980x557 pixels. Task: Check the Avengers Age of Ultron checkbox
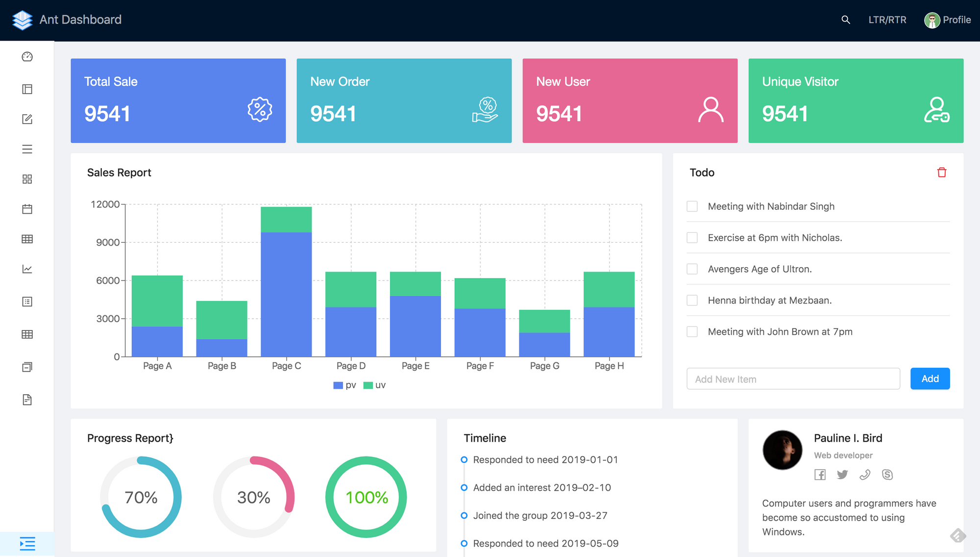click(x=692, y=269)
